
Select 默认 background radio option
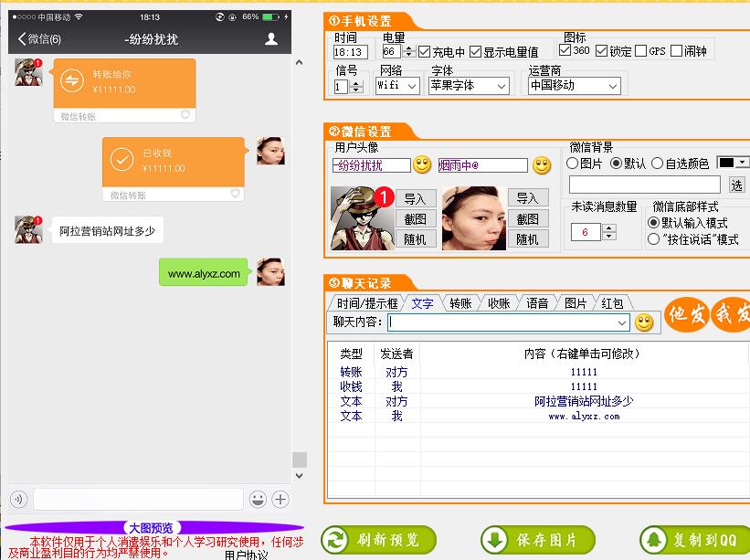click(616, 164)
